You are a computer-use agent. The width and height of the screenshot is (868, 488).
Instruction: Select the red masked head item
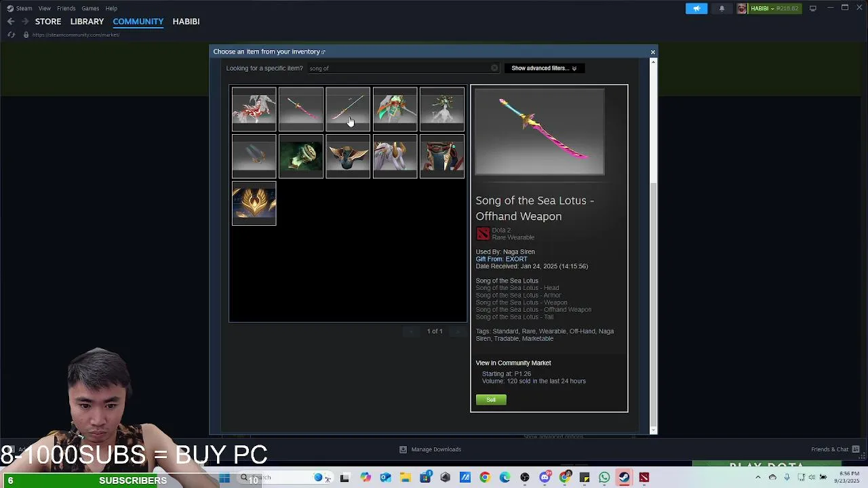(x=442, y=156)
